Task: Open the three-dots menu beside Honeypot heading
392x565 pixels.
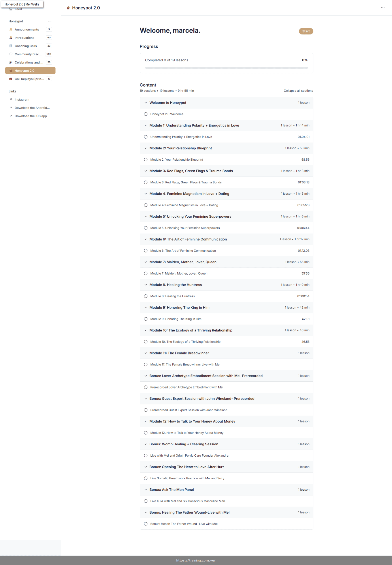Action: pos(50,21)
